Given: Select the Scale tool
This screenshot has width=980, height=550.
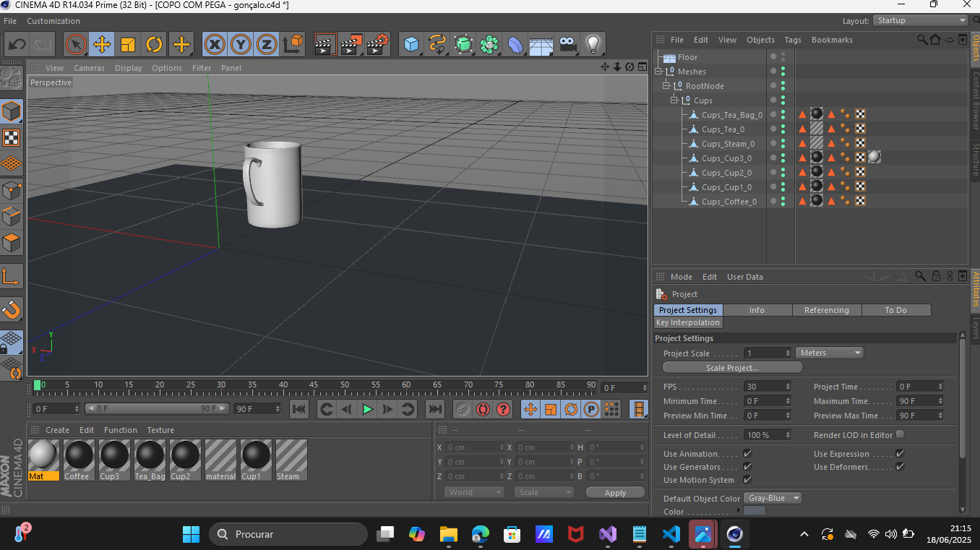Looking at the screenshot, I should tap(128, 45).
